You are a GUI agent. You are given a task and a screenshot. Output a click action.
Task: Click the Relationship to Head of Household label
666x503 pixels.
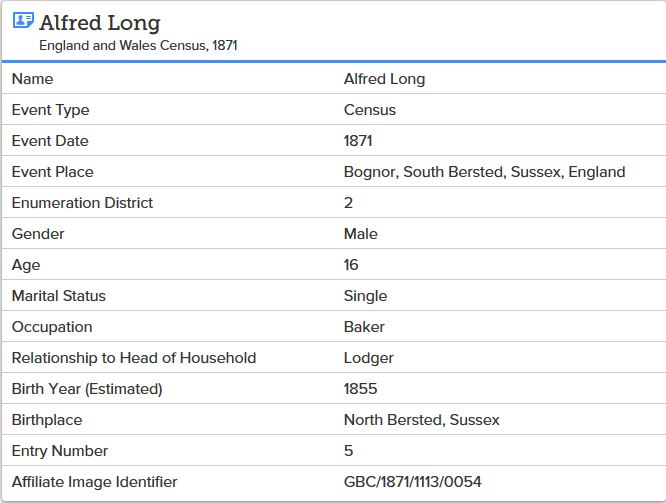(x=134, y=358)
